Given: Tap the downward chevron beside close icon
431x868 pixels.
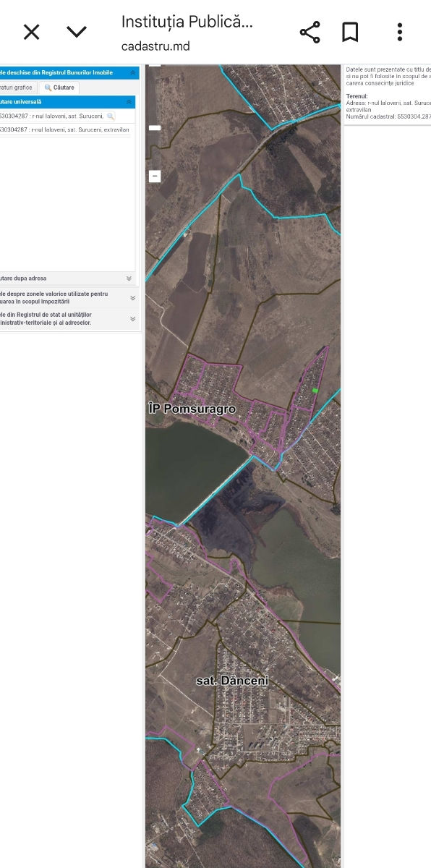Looking at the screenshot, I should tap(77, 32).
